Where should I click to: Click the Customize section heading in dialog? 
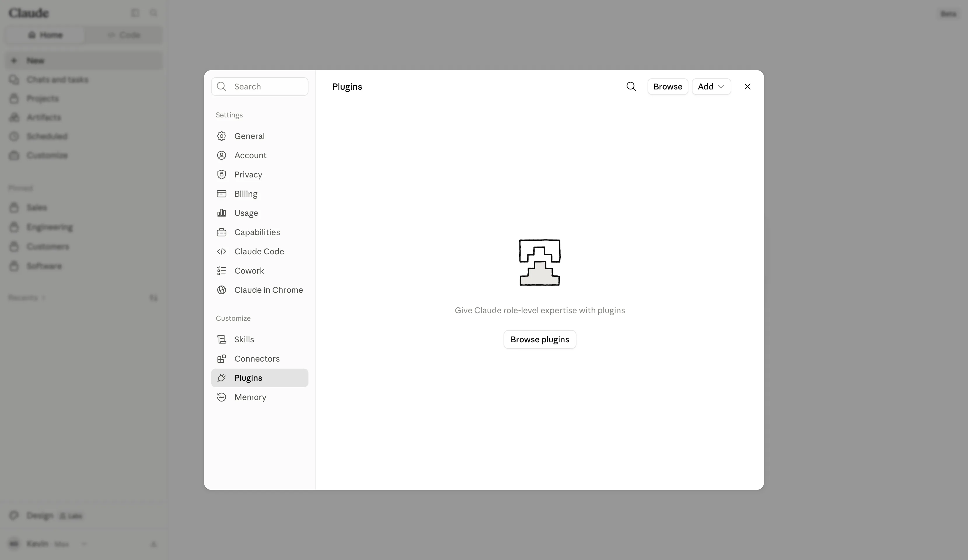(x=233, y=318)
